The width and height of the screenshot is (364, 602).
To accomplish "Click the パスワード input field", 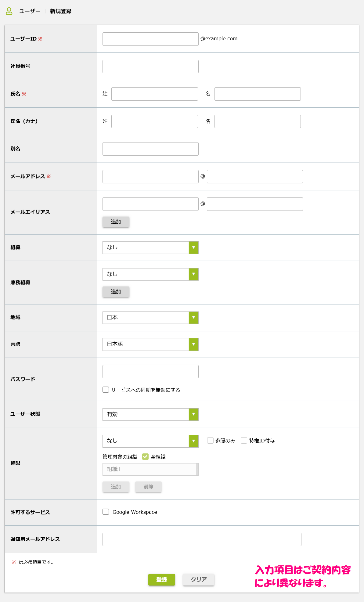I will tap(150, 372).
